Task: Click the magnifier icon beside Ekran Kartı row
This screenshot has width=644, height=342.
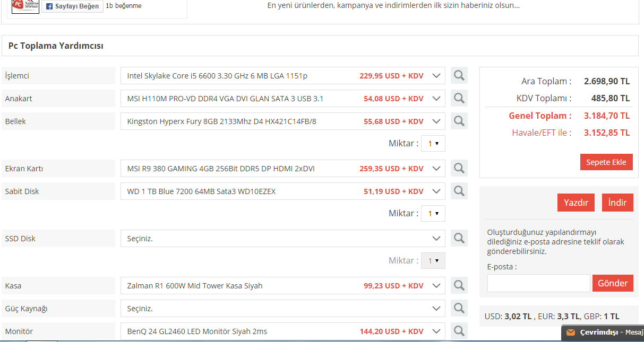Action: click(x=459, y=168)
